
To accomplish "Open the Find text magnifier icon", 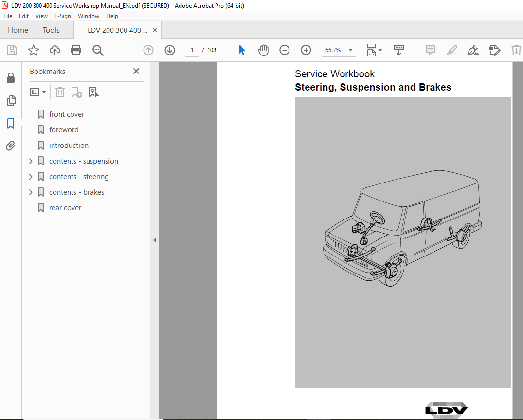I will tap(98, 50).
